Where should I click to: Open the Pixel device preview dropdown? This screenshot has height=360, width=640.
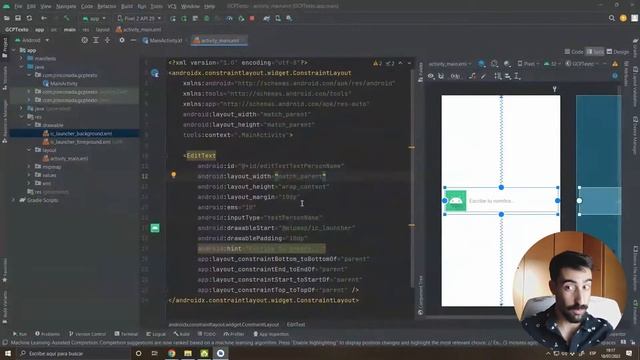pyautogui.click(x=527, y=64)
